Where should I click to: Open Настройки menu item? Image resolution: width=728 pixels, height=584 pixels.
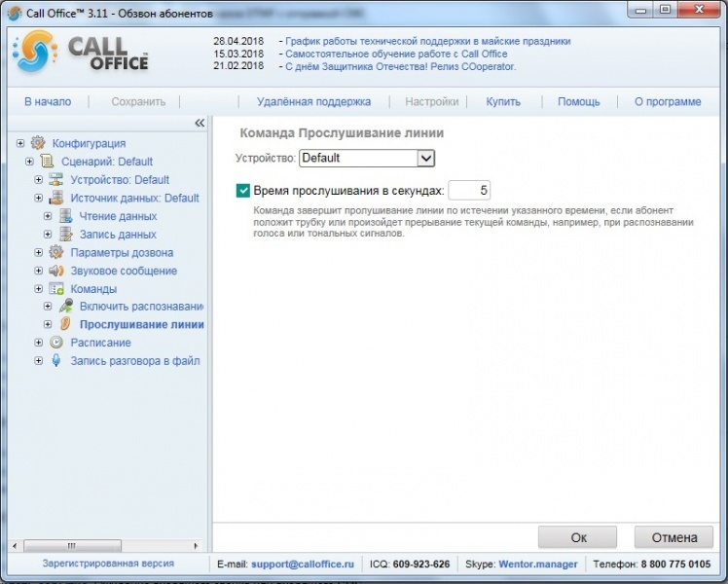[x=432, y=101]
